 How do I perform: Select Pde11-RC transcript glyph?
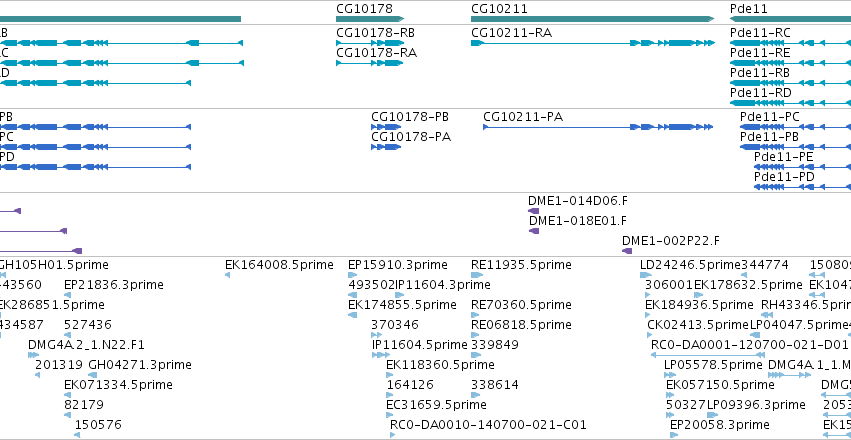pyautogui.click(x=790, y=43)
